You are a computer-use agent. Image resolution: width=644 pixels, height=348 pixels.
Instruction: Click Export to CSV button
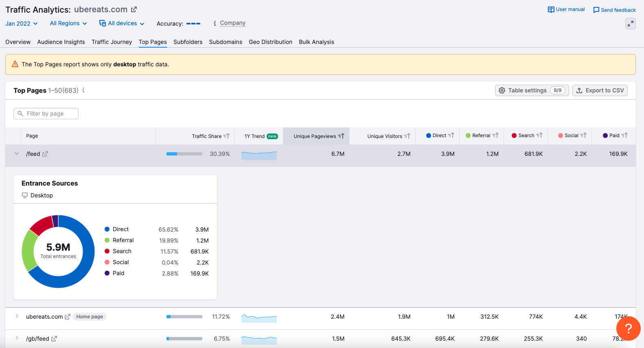[x=600, y=90]
